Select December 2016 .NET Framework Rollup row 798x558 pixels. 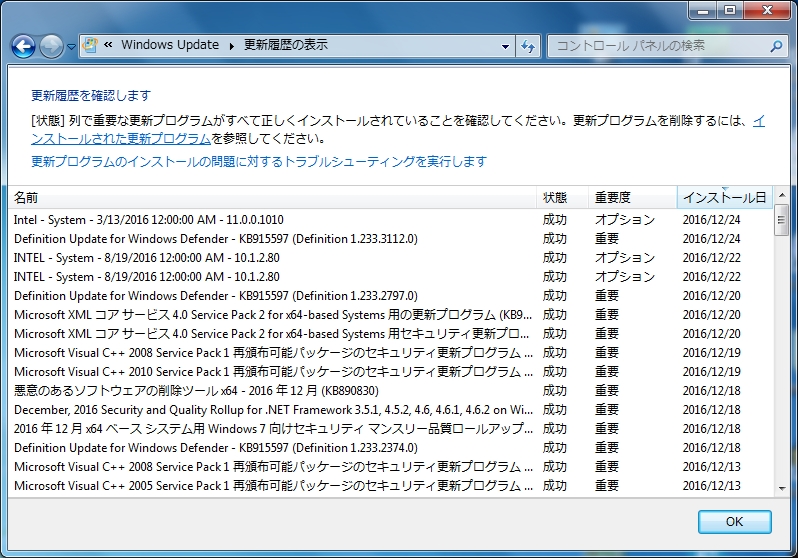point(390,410)
